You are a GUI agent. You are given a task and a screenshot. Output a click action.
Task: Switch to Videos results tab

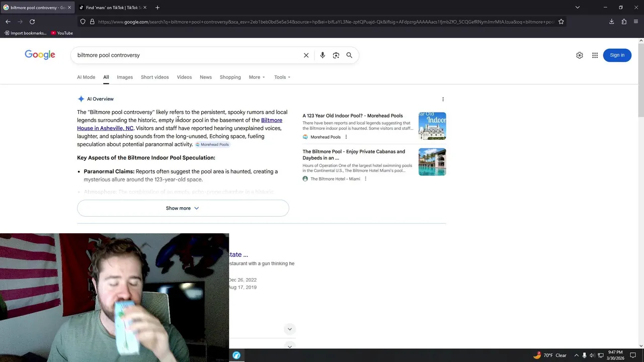tap(184, 77)
